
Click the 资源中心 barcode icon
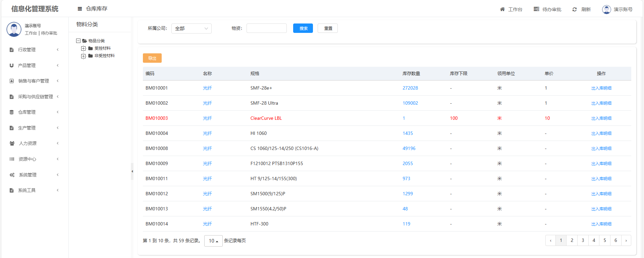tap(12, 159)
